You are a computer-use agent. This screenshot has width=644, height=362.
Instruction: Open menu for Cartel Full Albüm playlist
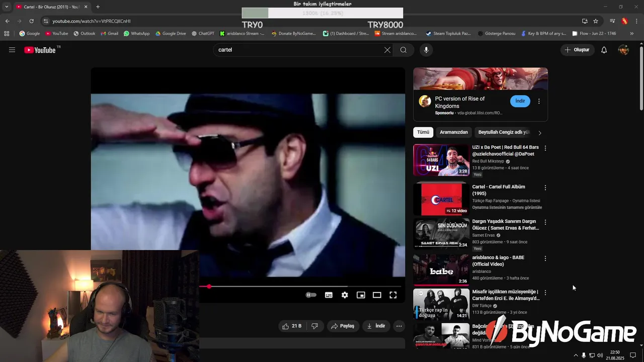545,188
